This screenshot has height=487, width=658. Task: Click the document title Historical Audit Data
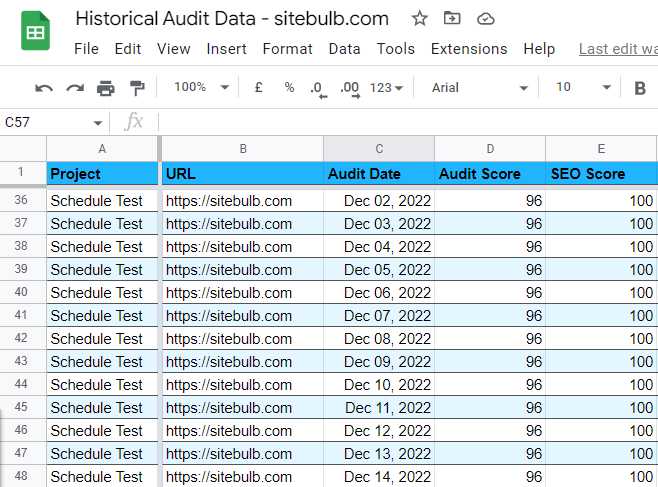(x=232, y=19)
